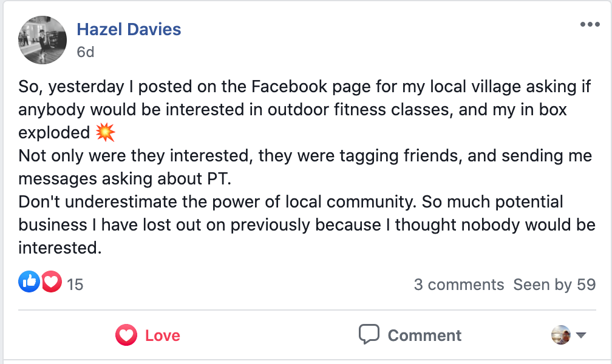Open the post options three-dot menu
Viewport: 612px width, 364px height.
[590, 25]
